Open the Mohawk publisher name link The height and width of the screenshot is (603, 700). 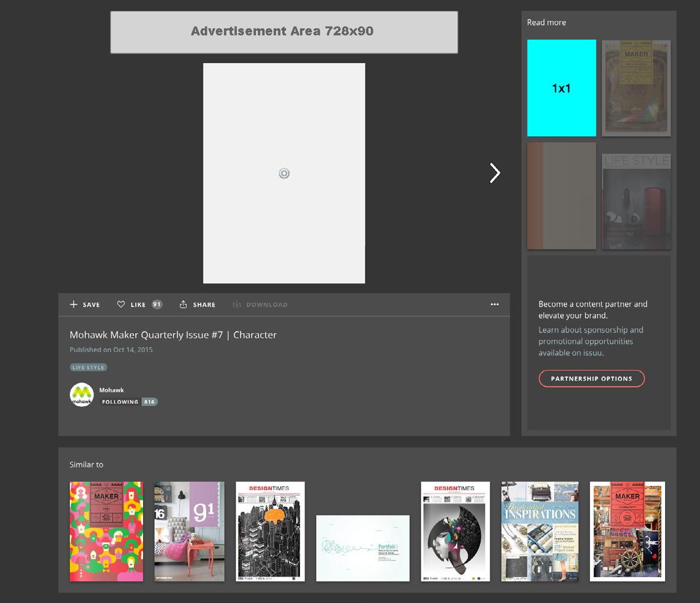coord(112,390)
